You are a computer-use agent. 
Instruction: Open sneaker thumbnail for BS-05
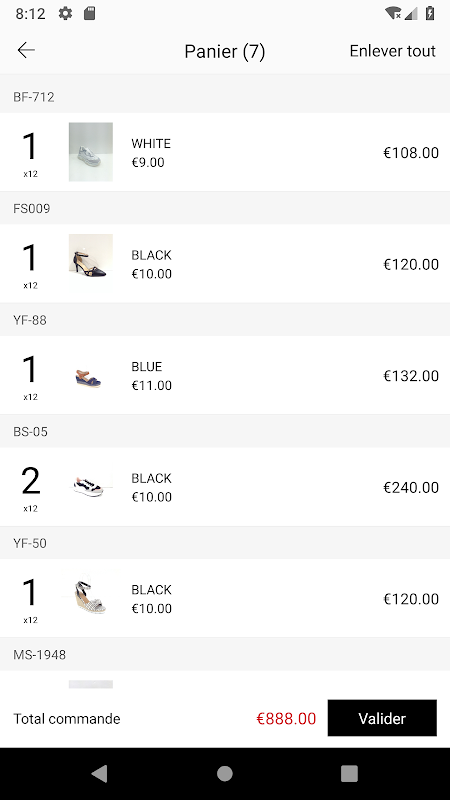pyautogui.click(x=91, y=487)
